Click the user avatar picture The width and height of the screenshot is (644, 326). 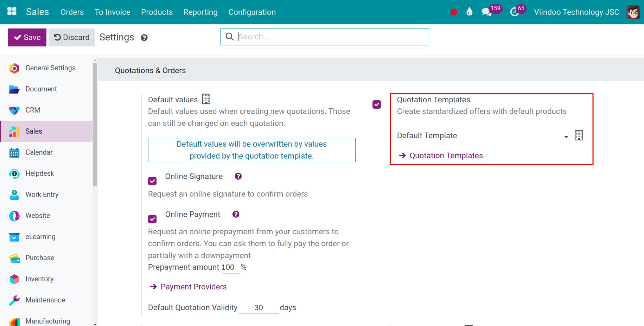[x=633, y=12]
